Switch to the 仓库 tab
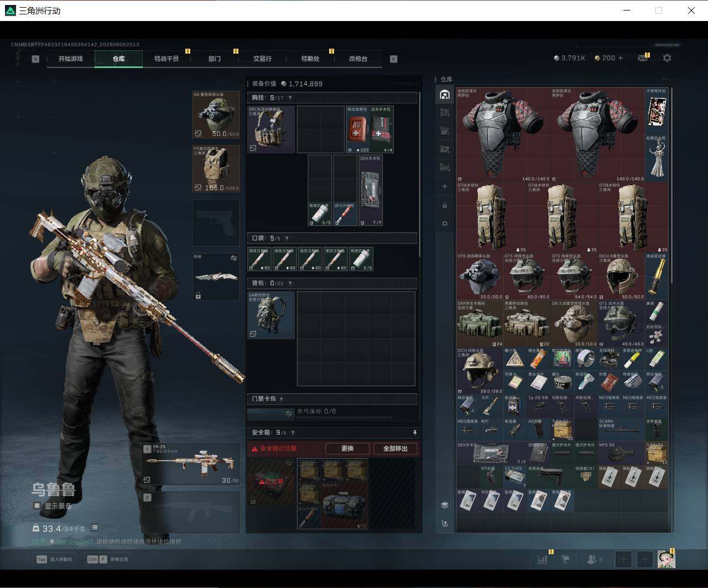Viewport: 708px width, 588px height. click(119, 59)
